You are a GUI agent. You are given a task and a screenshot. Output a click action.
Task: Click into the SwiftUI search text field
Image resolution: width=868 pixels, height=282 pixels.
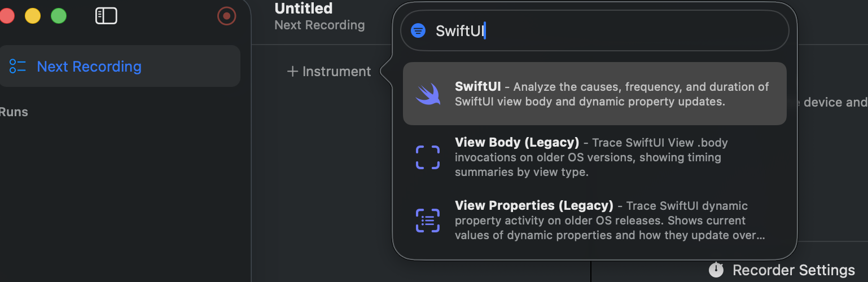pyautogui.click(x=593, y=30)
